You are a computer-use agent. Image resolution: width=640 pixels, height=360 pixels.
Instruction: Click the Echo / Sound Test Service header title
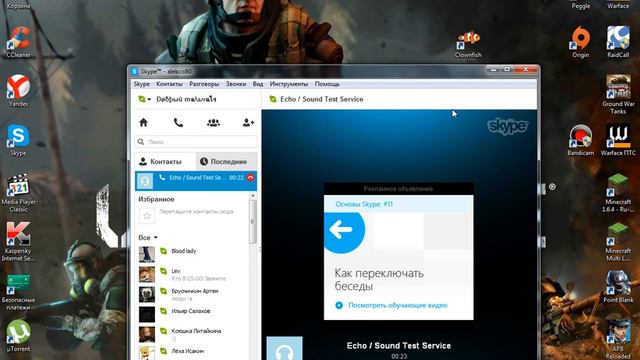[322, 99]
